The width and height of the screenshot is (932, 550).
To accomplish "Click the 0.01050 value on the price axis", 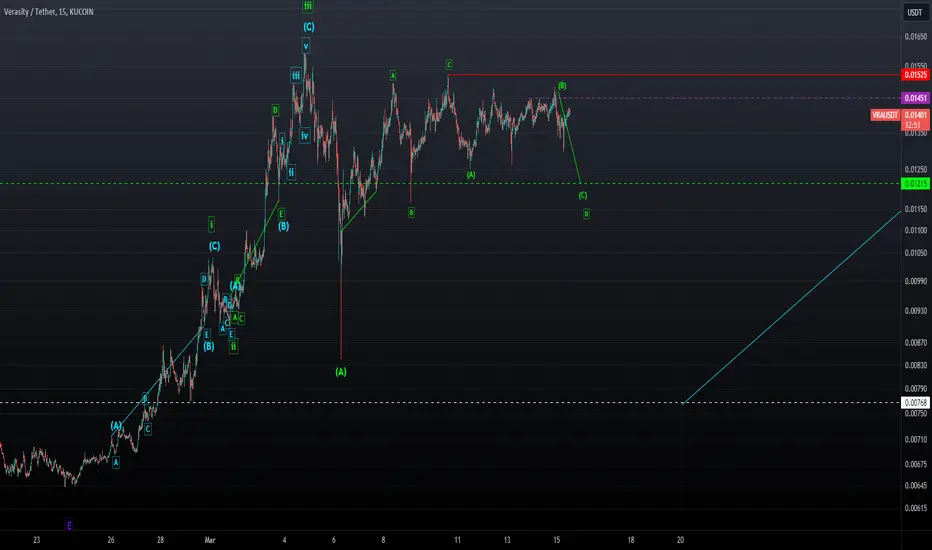I will point(915,253).
